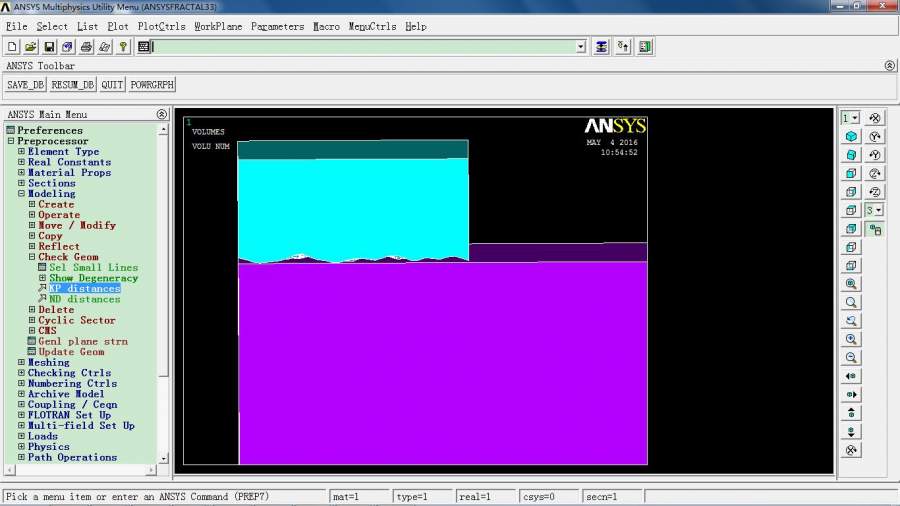Viewport: 900px width, 506px height.
Task: Click the SAVE_DB button
Action: [25, 85]
